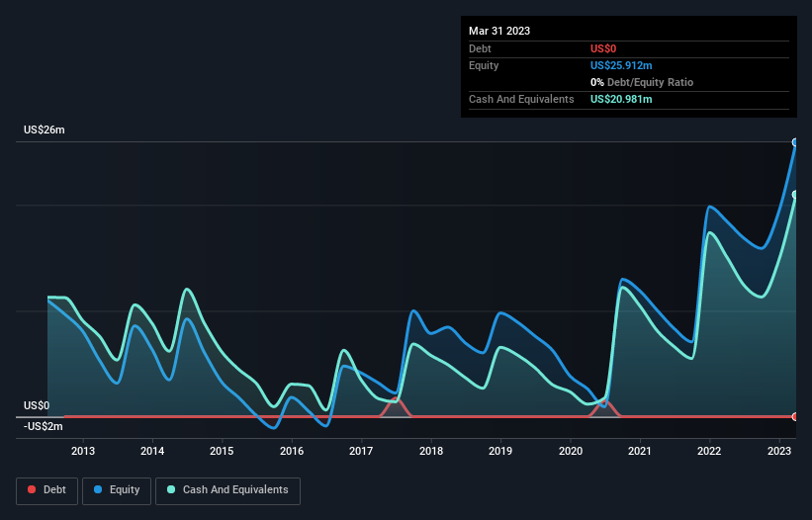Select the red Debt endpoint marker for Mar 2023
This screenshot has width=812, height=520.
[795, 416]
